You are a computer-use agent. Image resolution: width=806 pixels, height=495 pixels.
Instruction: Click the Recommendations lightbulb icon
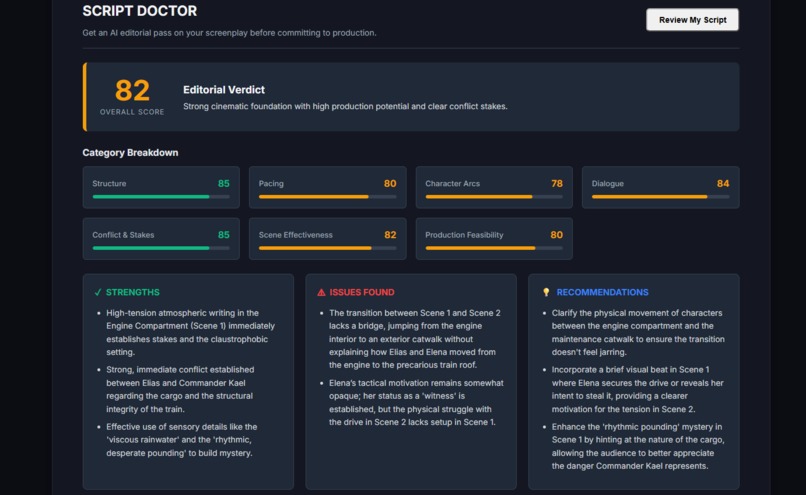click(546, 292)
